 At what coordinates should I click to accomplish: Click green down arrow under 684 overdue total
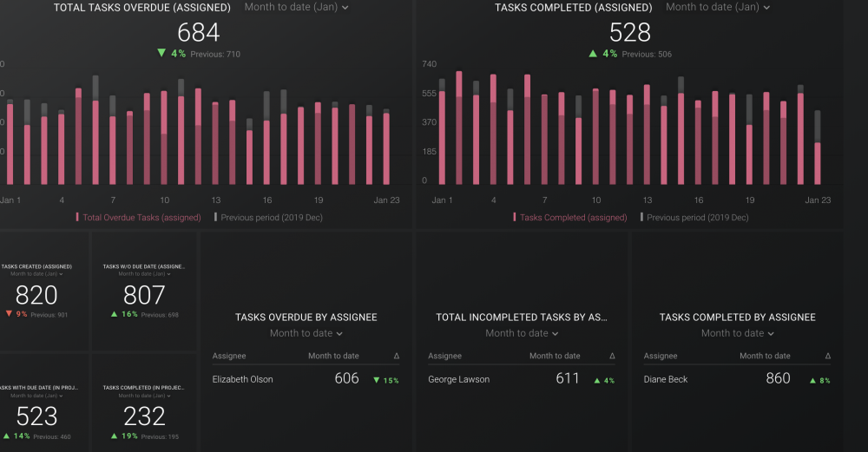coord(161,54)
